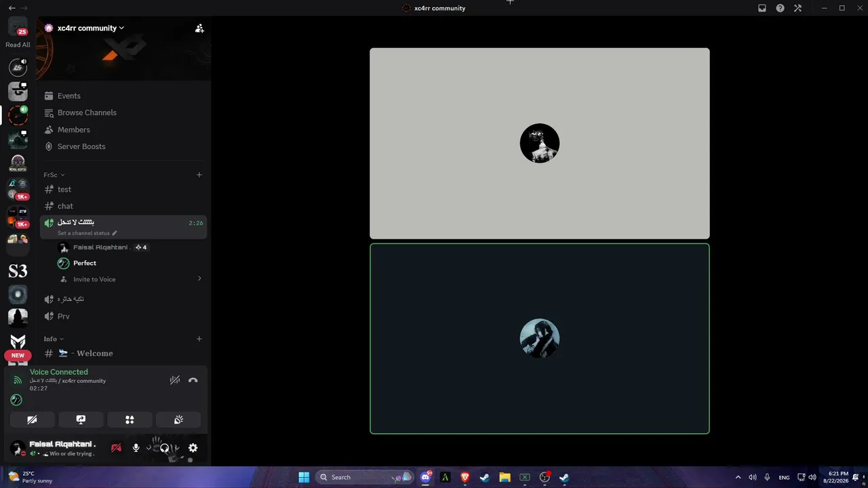Add a channel in the Info category
The height and width of the screenshot is (488, 868).
click(199, 339)
